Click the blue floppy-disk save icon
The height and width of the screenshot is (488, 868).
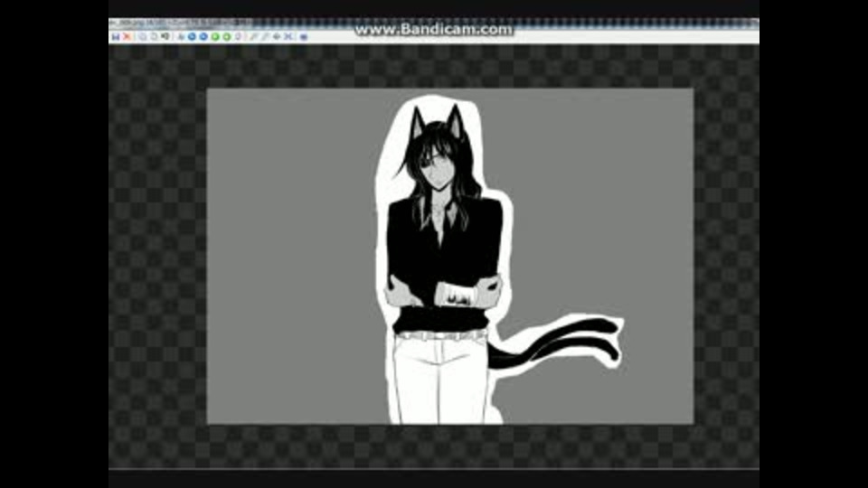point(115,36)
